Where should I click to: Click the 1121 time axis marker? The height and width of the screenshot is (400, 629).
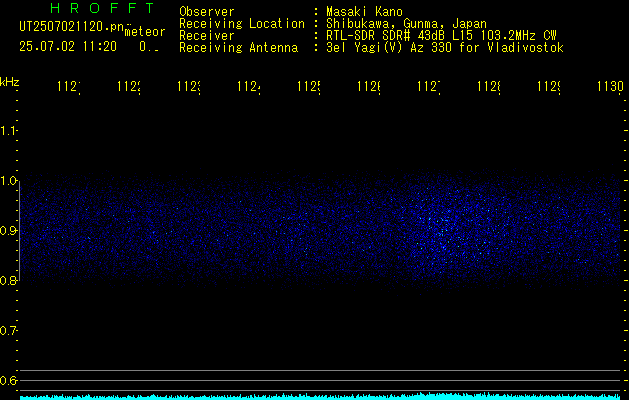tap(69, 86)
